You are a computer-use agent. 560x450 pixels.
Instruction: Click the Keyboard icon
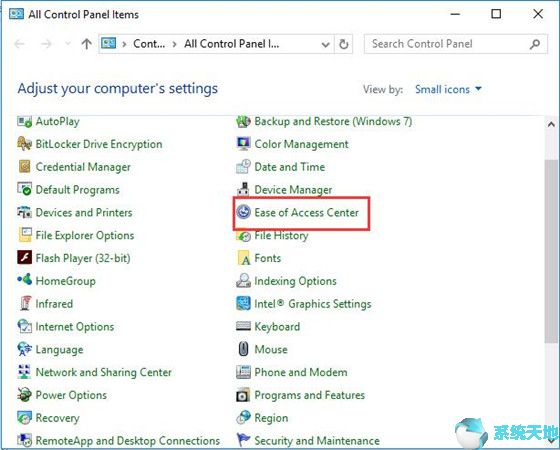pyautogui.click(x=244, y=326)
